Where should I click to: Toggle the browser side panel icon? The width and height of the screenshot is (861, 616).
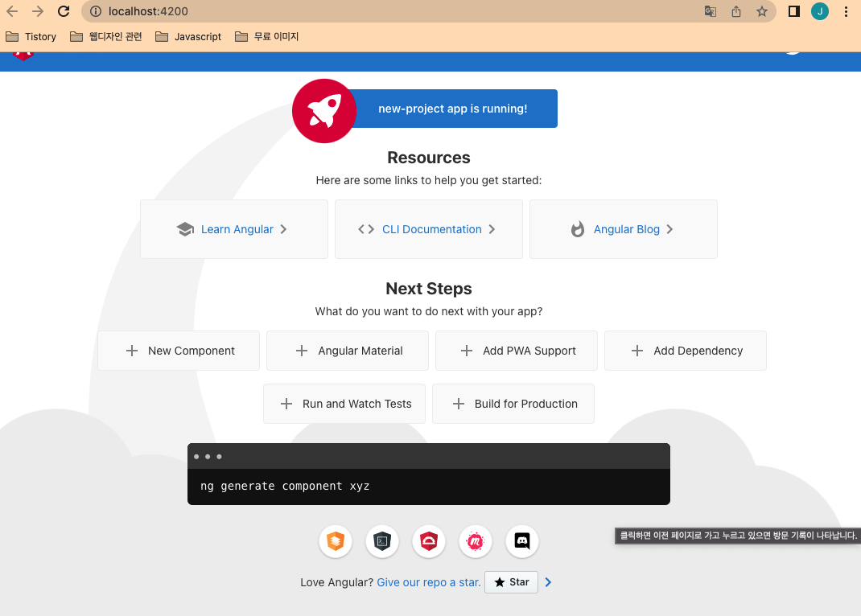coord(794,11)
